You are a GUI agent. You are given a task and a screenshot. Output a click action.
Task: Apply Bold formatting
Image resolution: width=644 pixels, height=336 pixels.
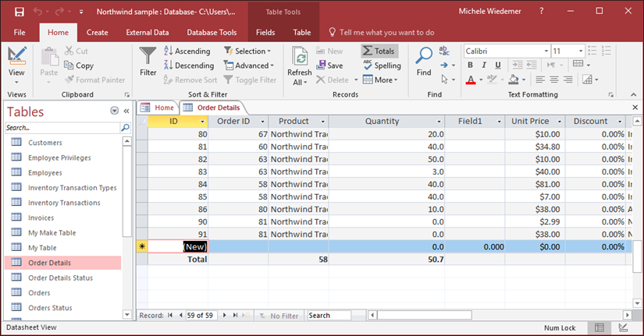(470, 65)
